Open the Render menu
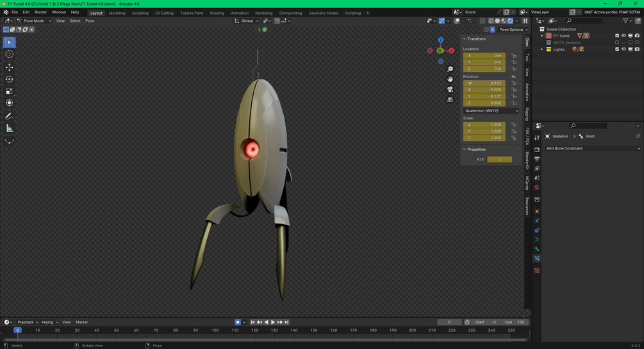 40,12
